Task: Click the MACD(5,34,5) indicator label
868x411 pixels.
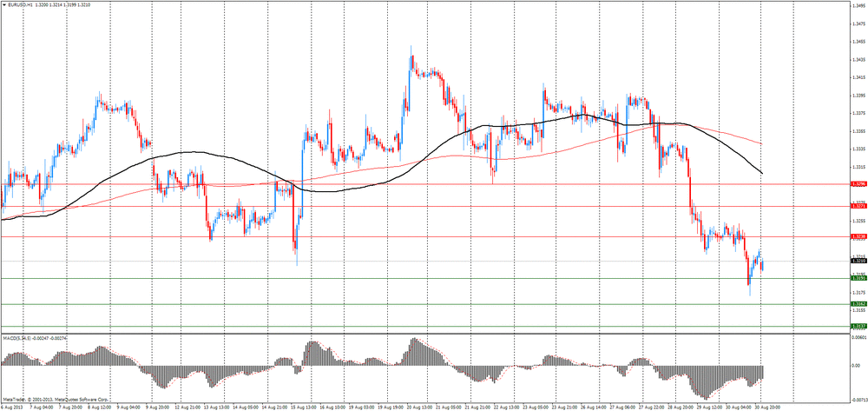Action: [x=18, y=337]
